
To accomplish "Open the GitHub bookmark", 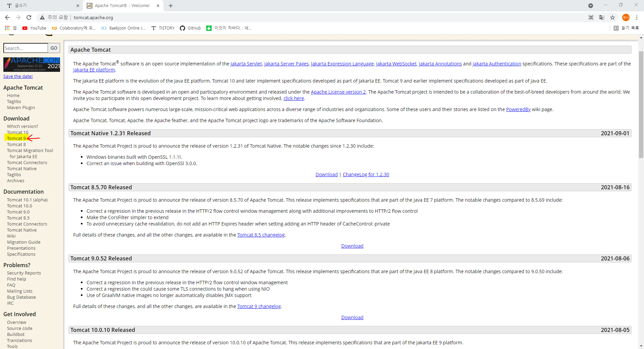I will (190, 28).
